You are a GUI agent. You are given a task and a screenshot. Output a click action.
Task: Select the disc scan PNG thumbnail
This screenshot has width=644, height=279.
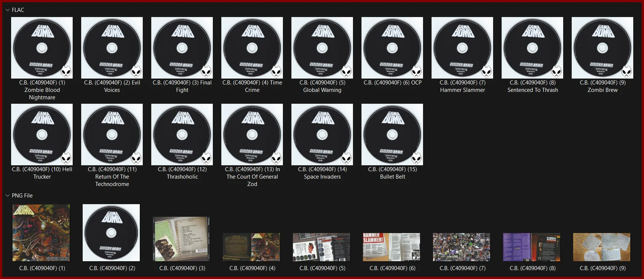click(x=111, y=233)
